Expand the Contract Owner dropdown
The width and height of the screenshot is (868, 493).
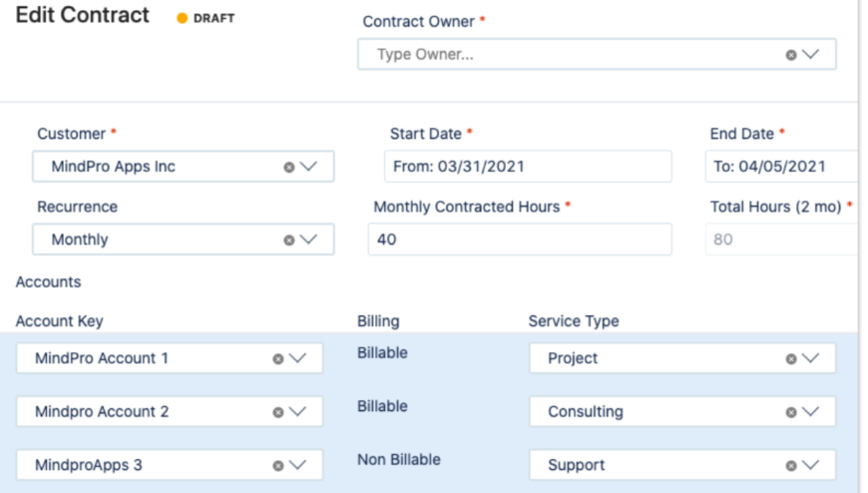tap(810, 54)
